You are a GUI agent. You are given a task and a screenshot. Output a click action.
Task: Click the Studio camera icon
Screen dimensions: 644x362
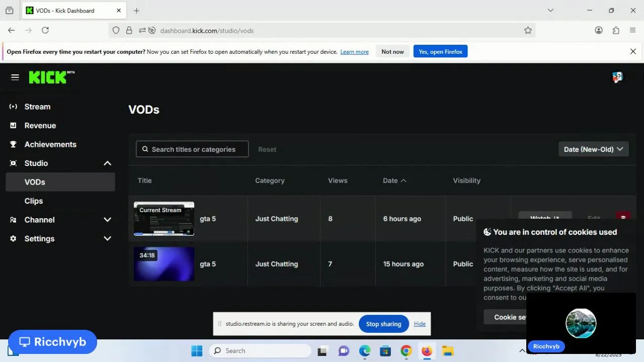13,163
